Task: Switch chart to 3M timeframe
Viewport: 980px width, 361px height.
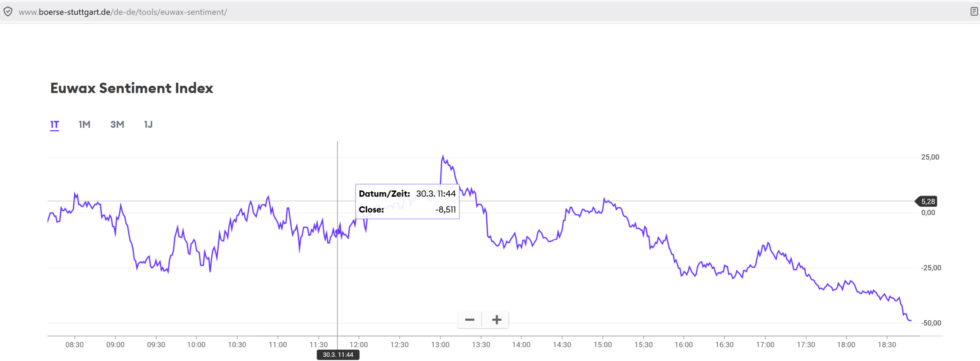Action: pyautogui.click(x=117, y=125)
